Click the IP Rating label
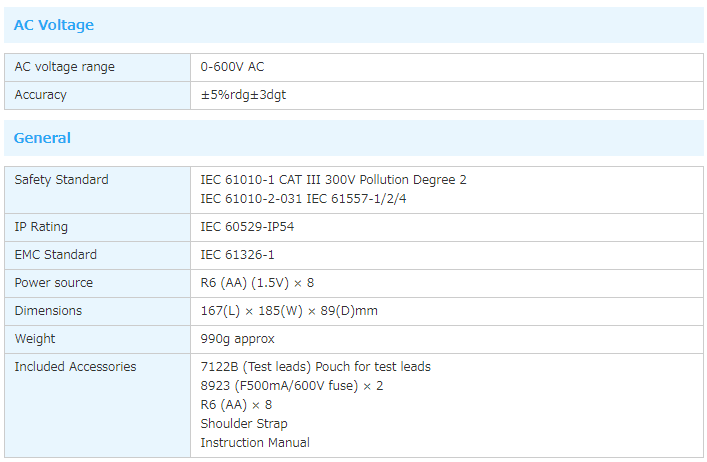707x462 pixels. click(x=41, y=227)
